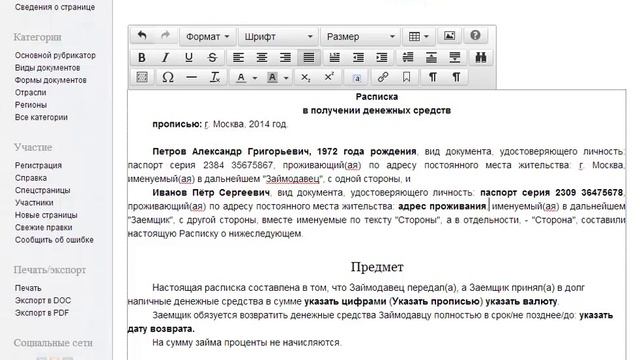Click the last pilcrow icon in toolbar
Screen dimensions: 640x360
tap(456, 77)
